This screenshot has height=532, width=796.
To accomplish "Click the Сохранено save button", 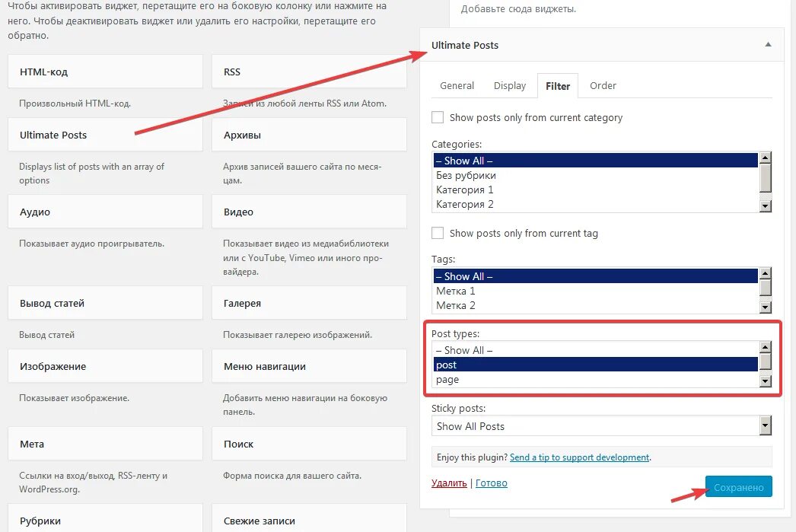I will point(739,486).
